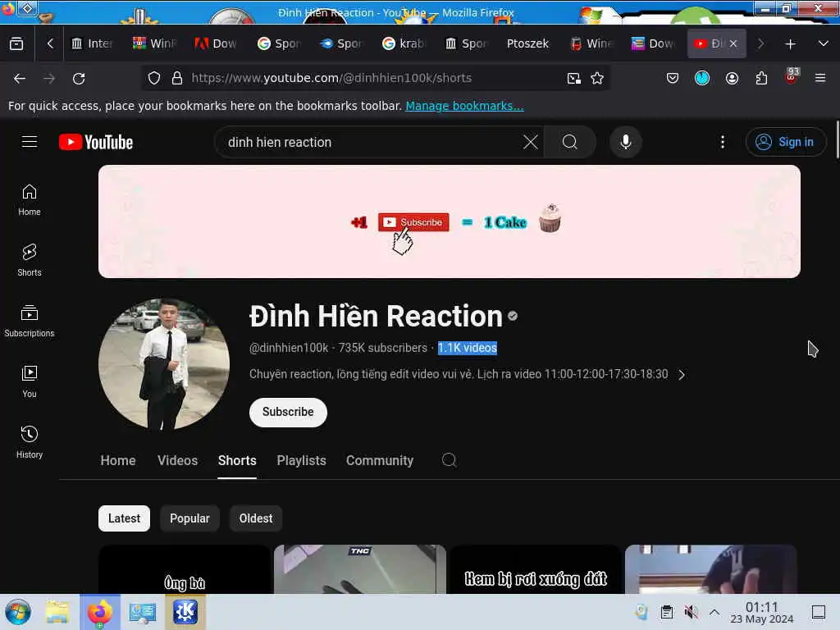Go back in Firefox navigation
This screenshot has width=840, height=630.
click(20, 79)
